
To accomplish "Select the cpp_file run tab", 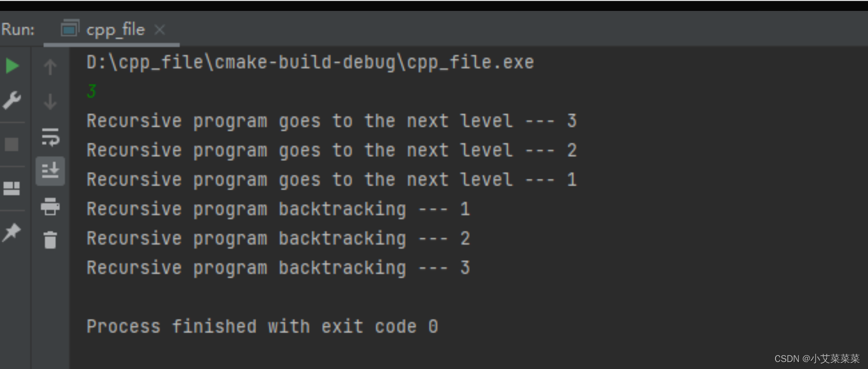I will (115, 30).
